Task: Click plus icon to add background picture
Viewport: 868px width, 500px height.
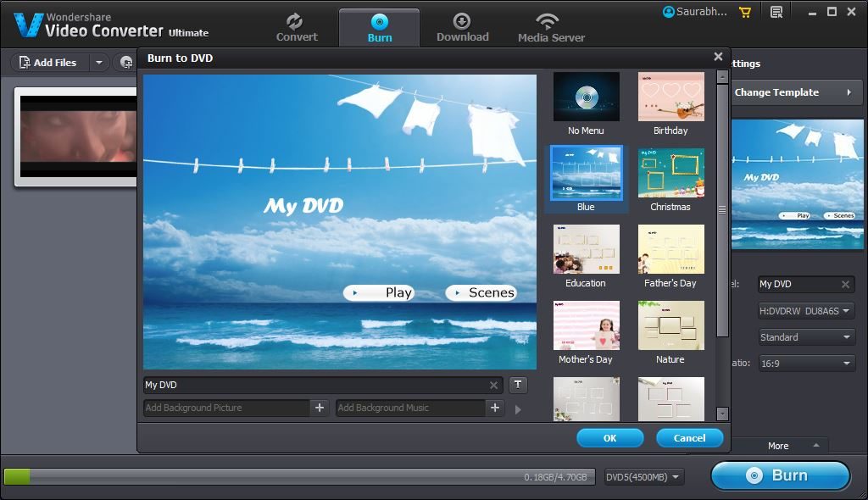Action: [320, 408]
